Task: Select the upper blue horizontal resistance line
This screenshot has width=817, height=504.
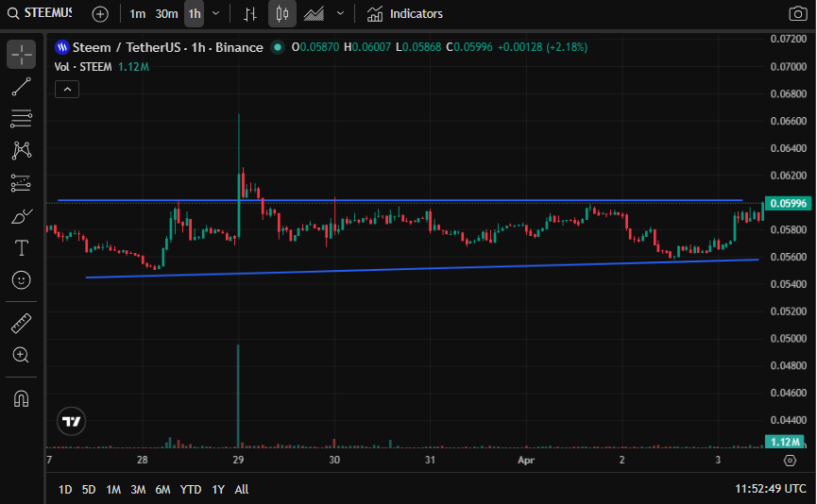Action: (400, 200)
